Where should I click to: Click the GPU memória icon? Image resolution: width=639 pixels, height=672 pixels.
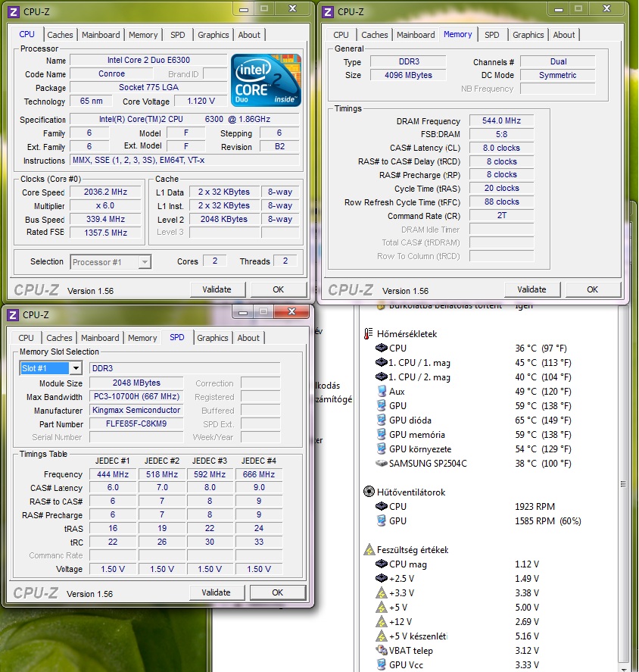click(x=382, y=434)
